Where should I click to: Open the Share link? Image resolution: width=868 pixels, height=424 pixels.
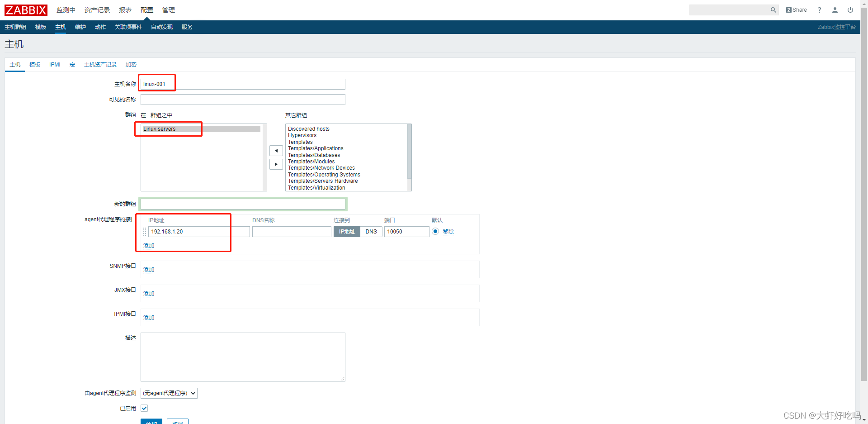tap(796, 10)
